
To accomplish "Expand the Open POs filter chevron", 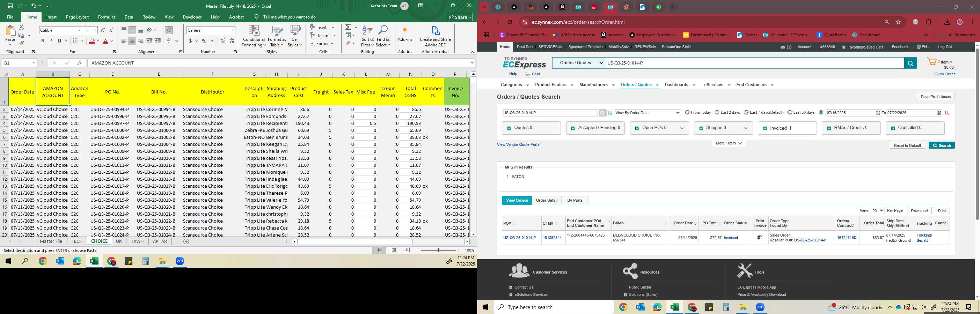I will pos(682,128).
